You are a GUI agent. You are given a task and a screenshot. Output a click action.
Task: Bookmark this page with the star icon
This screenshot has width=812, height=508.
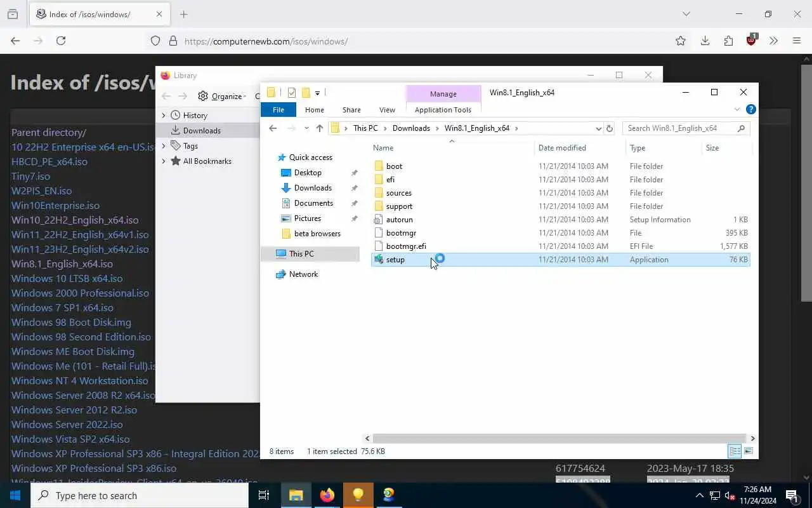681,41
